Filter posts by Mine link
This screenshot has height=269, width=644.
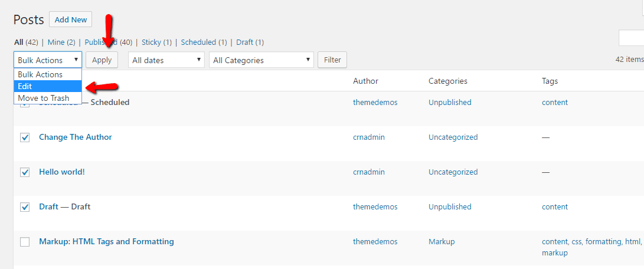click(56, 42)
